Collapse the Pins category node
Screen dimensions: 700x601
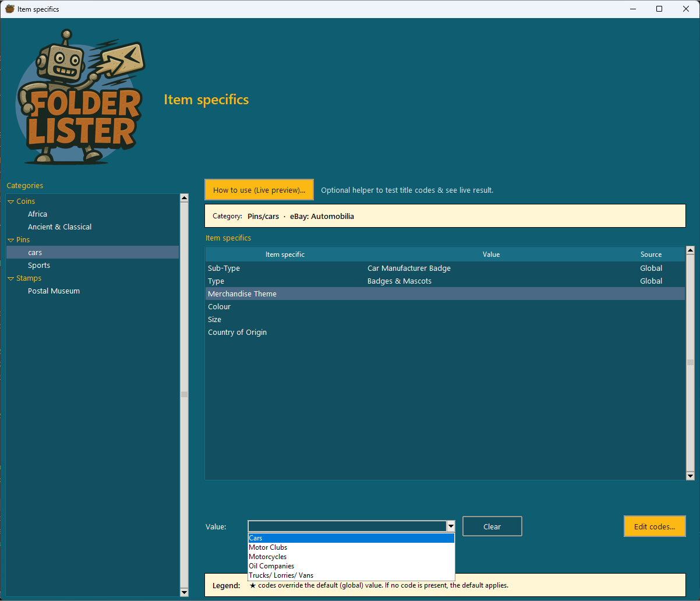pos(10,240)
